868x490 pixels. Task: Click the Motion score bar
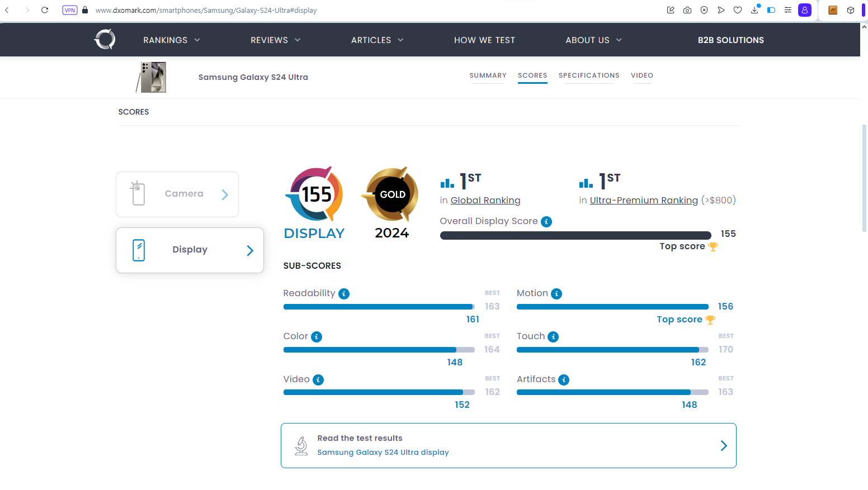[x=612, y=307]
